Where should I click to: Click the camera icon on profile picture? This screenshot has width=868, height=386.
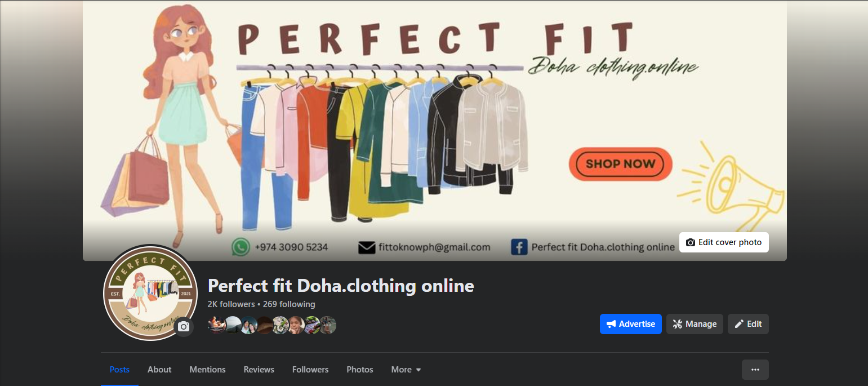click(x=184, y=326)
